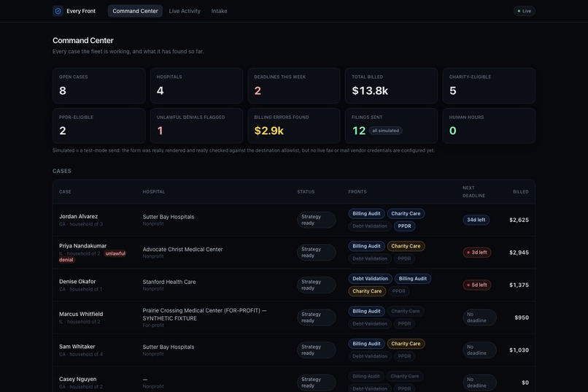
Task: Open the Intake tab
Action: pyautogui.click(x=219, y=11)
